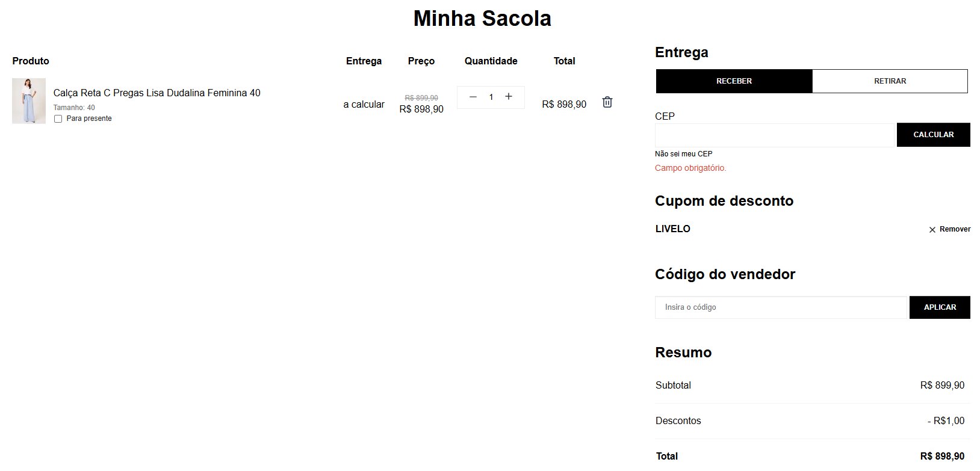The height and width of the screenshot is (471, 980).
Task: Select the RECEBER delivery tab
Action: coord(734,81)
